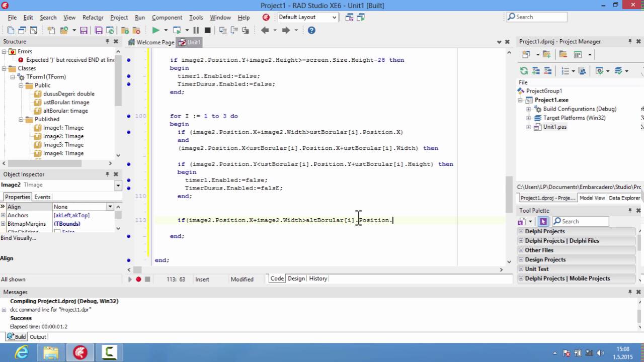
Task: Pin the Structure panel
Action: 107,41
